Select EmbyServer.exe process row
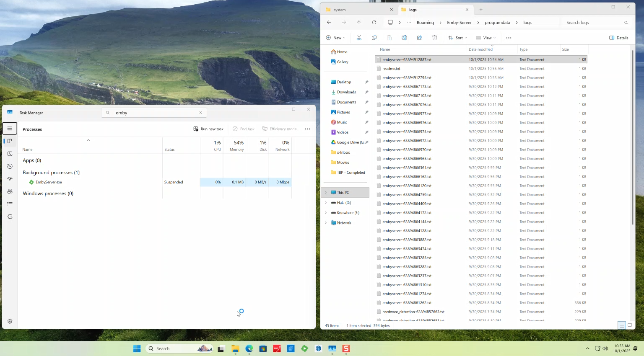644x356 pixels. 49,182
